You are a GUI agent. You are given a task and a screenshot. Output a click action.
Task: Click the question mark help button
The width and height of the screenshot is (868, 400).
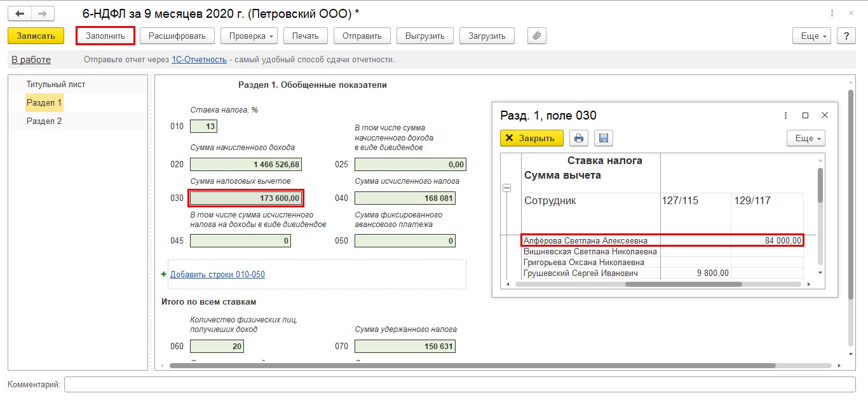coord(846,36)
